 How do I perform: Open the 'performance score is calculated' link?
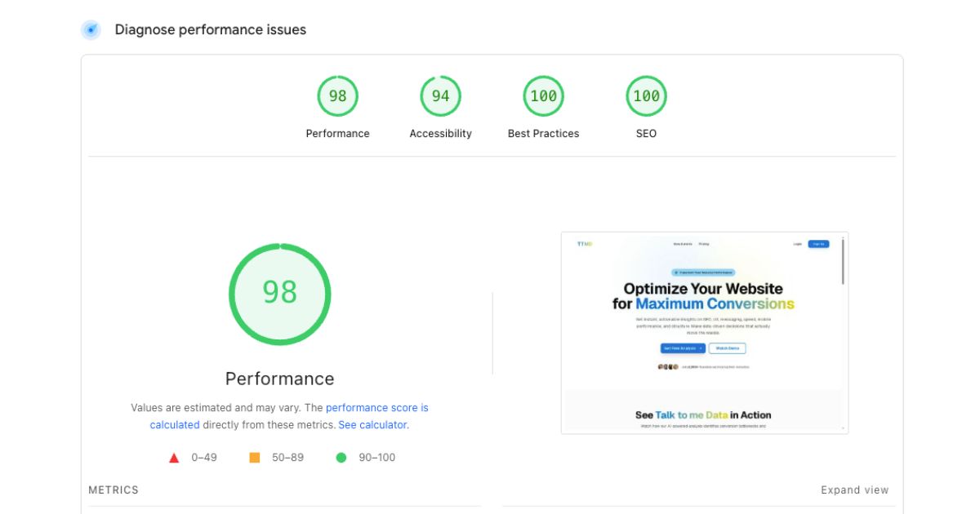point(376,408)
